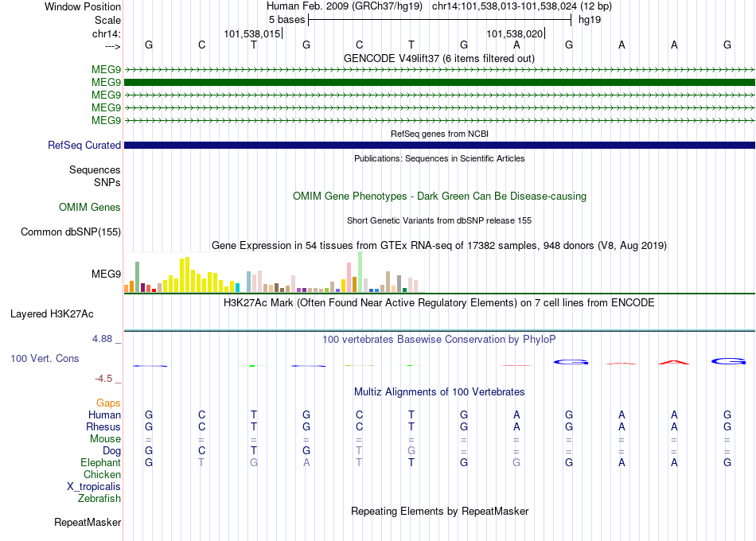This screenshot has width=756, height=541.
Task: Click chr14:101,538,013-101,538,024 (12 bp) position text
Action: pyautogui.click(x=522, y=6)
